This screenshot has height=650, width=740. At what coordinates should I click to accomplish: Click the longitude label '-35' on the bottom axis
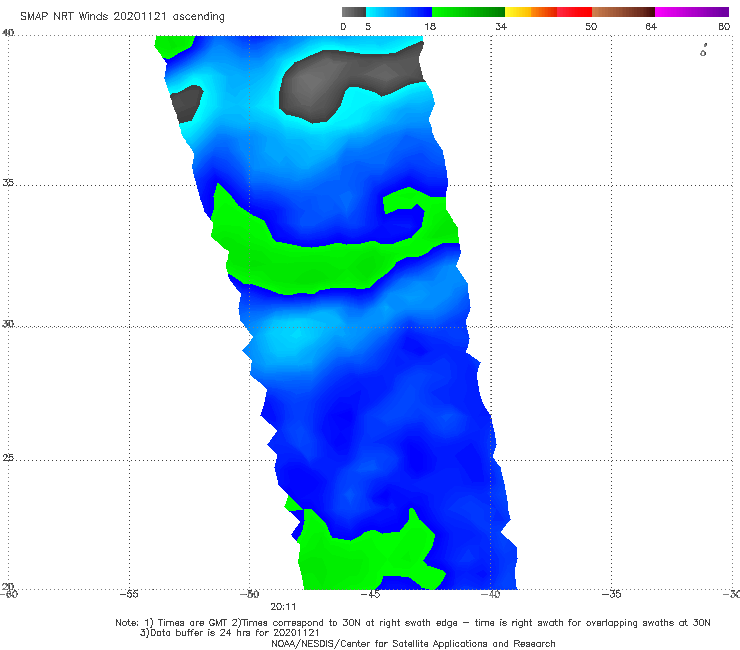(611, 594)
